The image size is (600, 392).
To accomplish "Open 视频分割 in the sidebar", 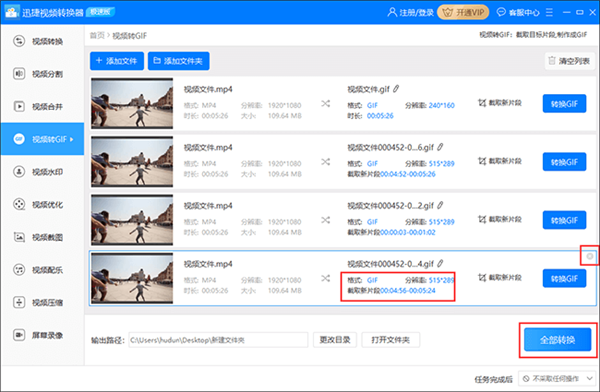I will (42, 74).
